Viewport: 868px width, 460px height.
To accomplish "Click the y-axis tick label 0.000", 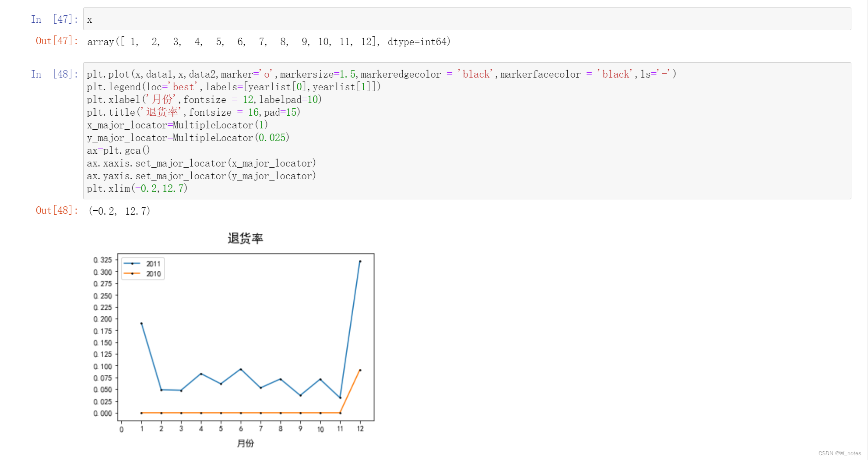I will [103, 413].
